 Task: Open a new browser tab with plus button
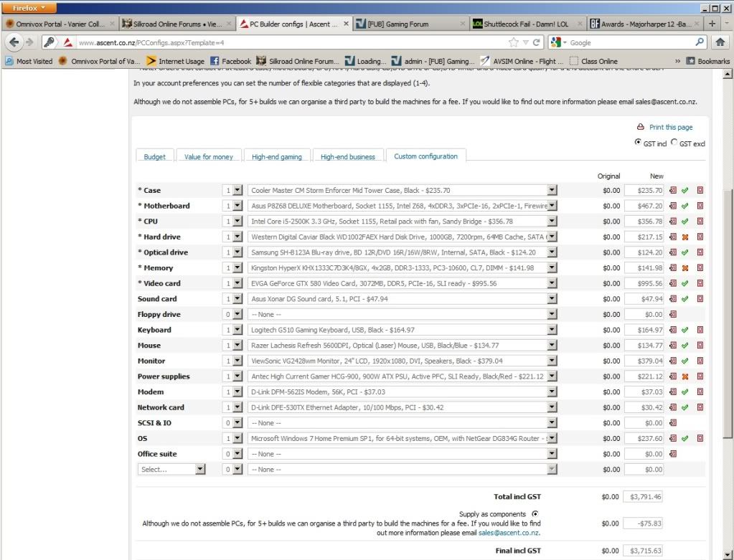712,24
